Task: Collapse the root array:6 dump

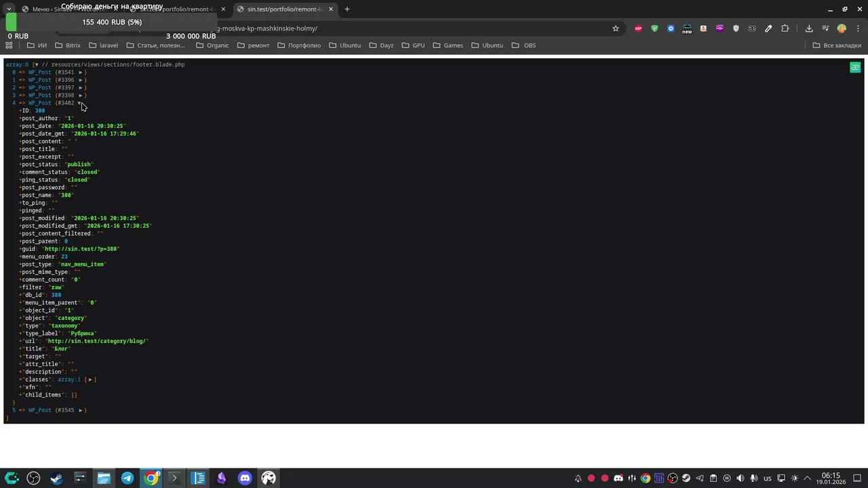Action: click(36, 64)
